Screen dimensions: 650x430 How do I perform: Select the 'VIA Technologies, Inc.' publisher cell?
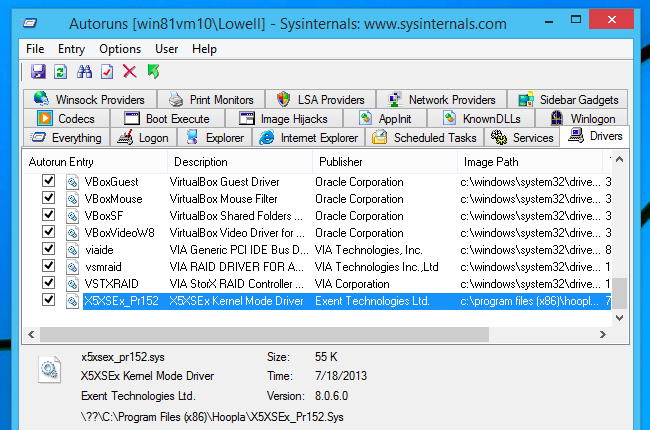tap(369, 250)
